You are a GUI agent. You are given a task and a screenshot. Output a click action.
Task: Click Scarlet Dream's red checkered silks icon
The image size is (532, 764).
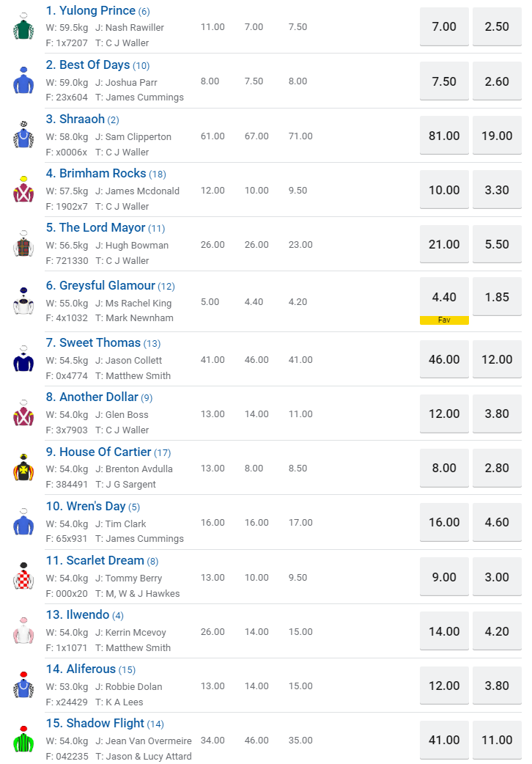pyautogui.click(x=23, y=577)
